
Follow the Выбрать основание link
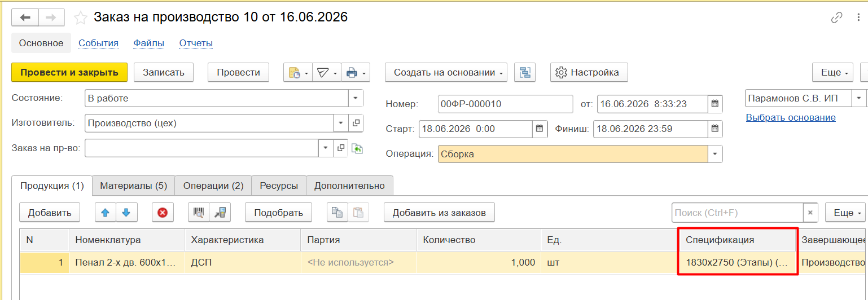(x=791, y=117)
